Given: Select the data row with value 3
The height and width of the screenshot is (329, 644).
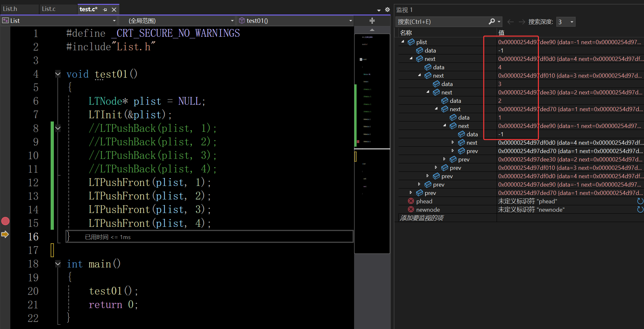Looking at the screenshot, I should 521,84.
